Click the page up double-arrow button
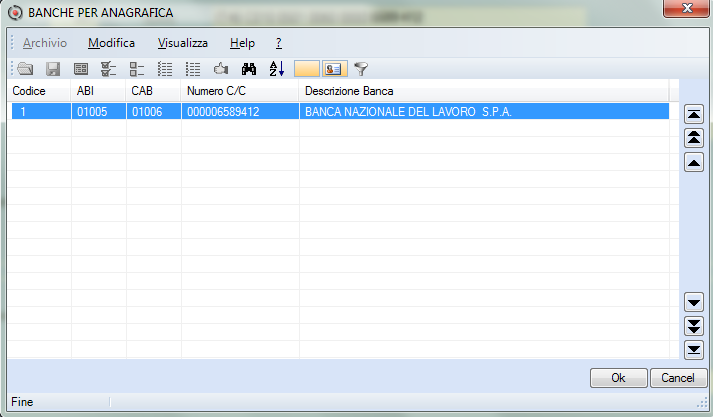Image resolution: width=713 pixels, height=417 pixels. 694,138
